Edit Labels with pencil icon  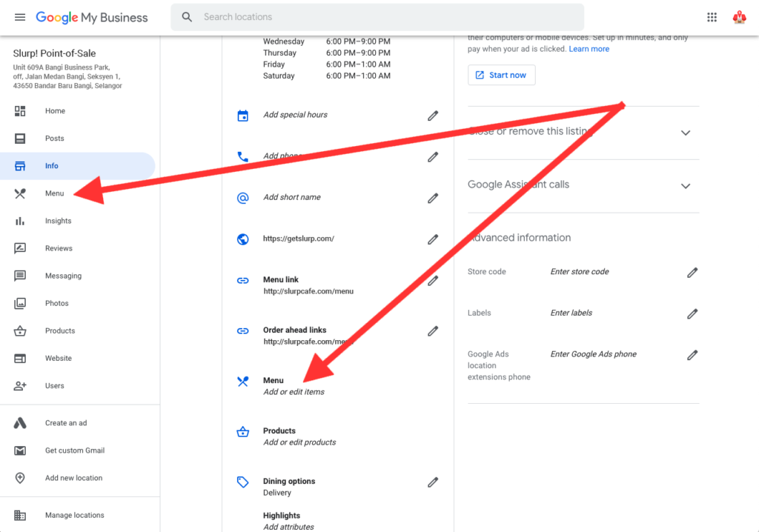pos(692,313)
